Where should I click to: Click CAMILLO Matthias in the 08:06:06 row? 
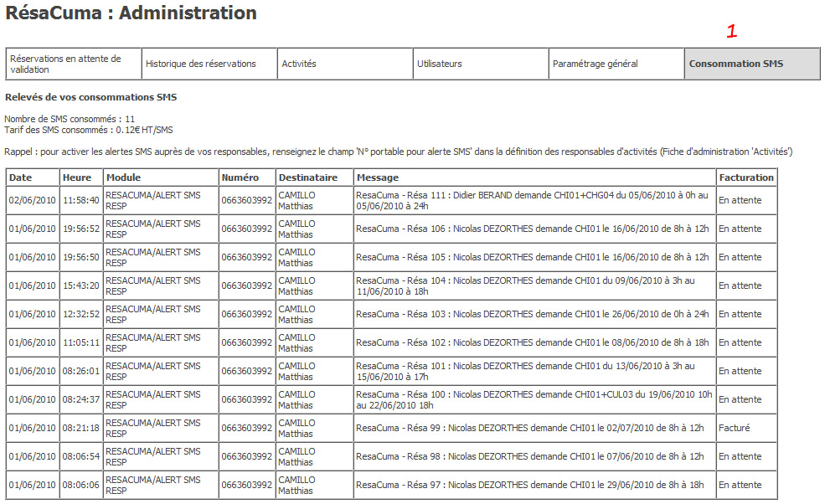[314, 485]
